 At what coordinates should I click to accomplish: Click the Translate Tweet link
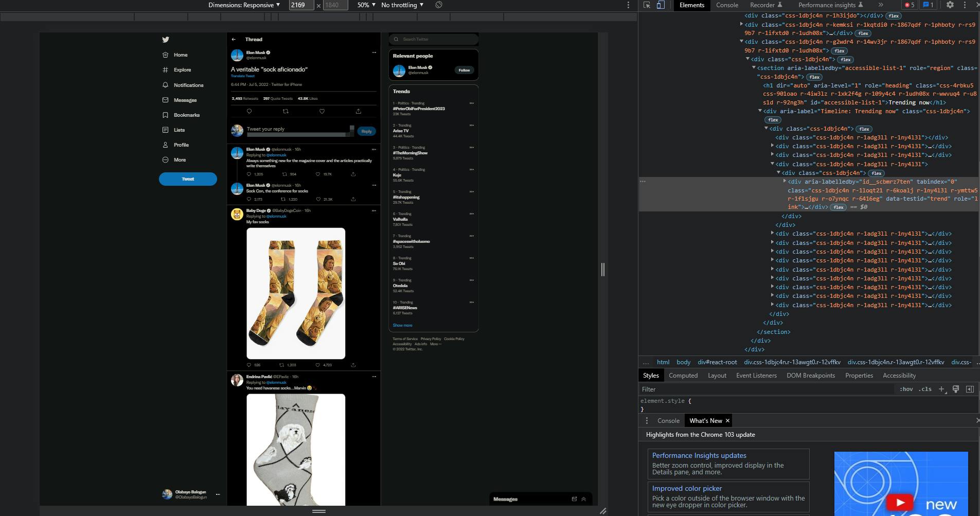243,76
